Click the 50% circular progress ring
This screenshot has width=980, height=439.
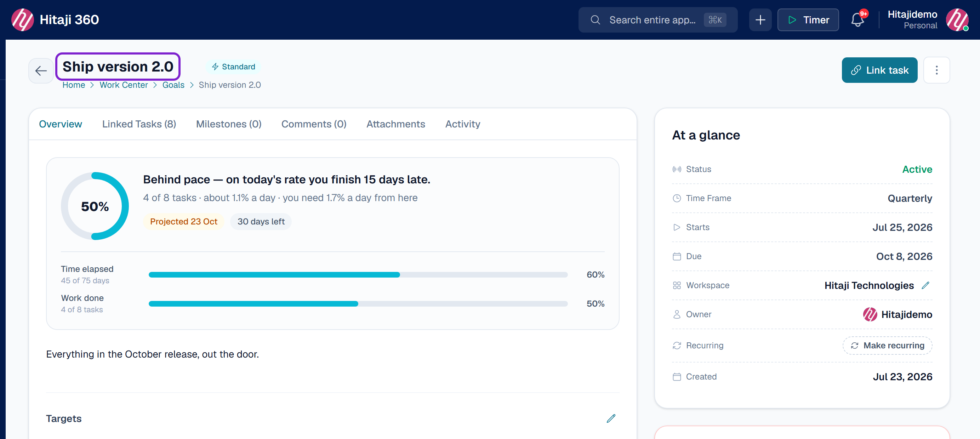(x=95, y=206)
